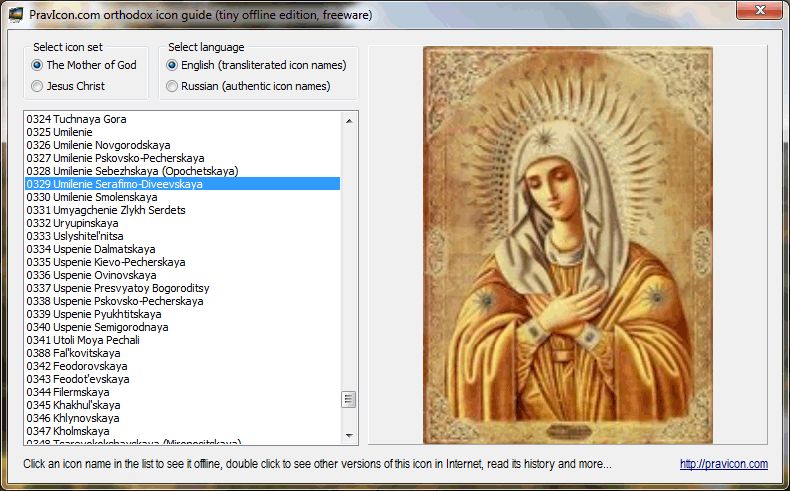
Task: Select 0327 Umilenie Pskovsko-Pecherskaya
Action: 182,158
